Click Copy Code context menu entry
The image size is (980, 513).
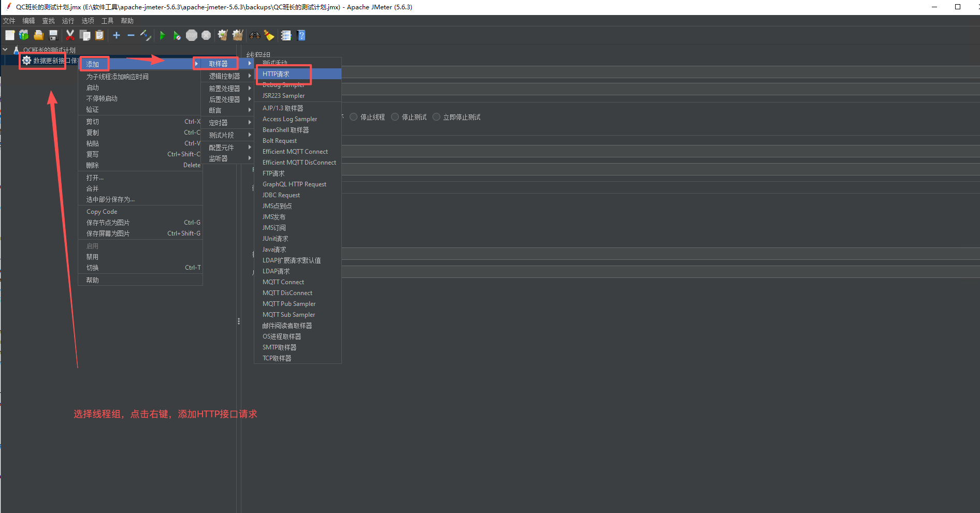click(140, 212)
